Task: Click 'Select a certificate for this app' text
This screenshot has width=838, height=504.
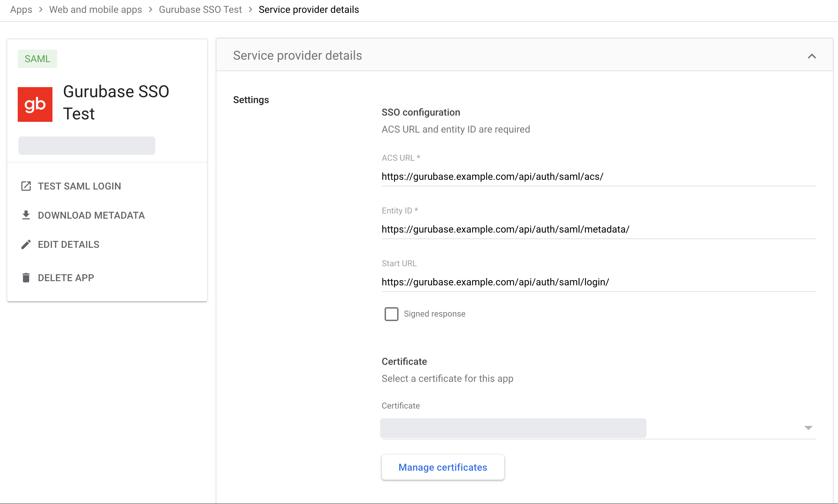Action: point(447,379)
